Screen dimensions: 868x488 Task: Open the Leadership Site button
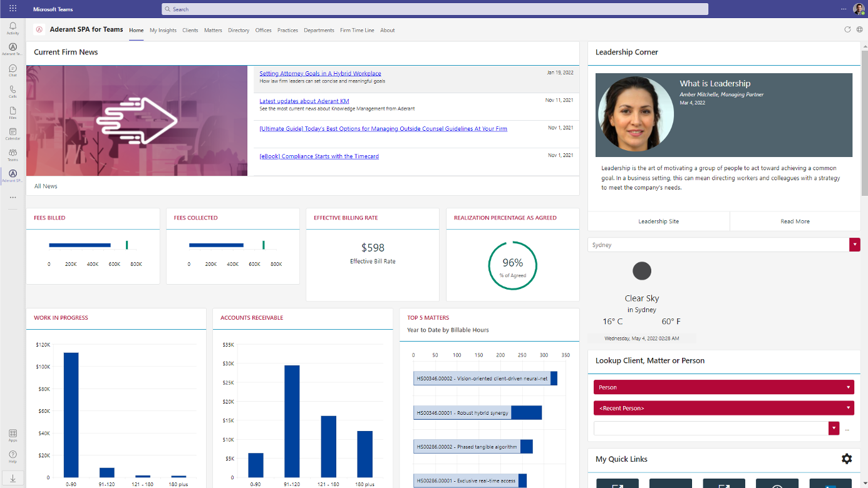(x=658, y=221)
